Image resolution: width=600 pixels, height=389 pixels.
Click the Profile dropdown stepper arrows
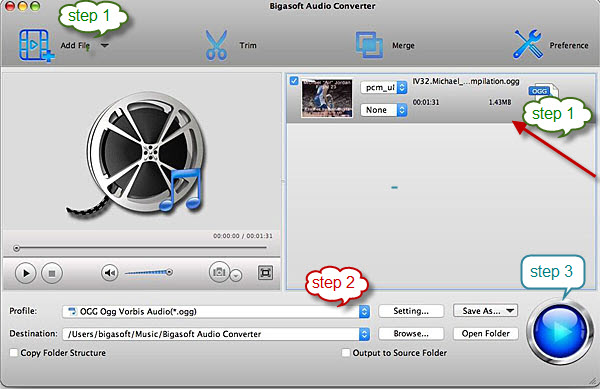[x=365, y=311]
